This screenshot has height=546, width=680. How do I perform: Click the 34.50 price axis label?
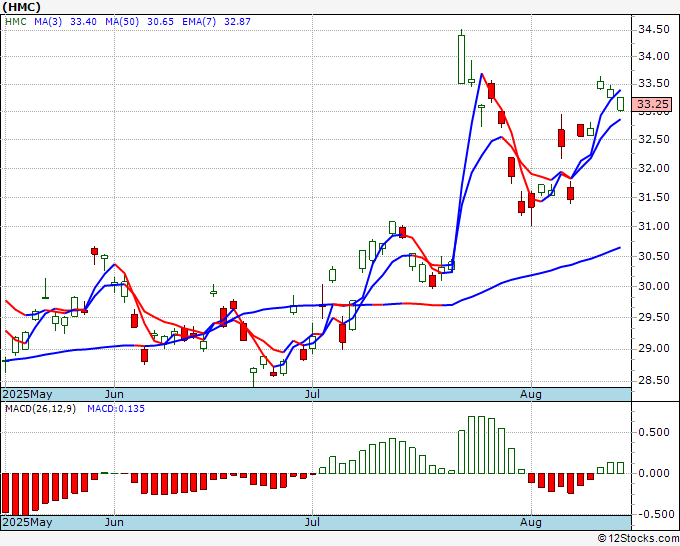tap(653, 29)
